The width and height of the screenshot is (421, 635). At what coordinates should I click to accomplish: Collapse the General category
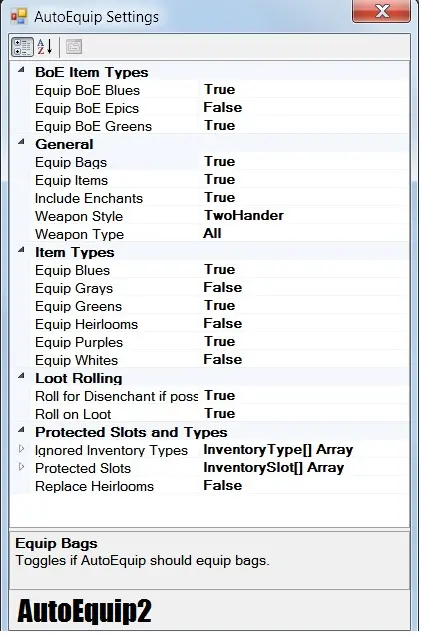[x=21, y=143]
